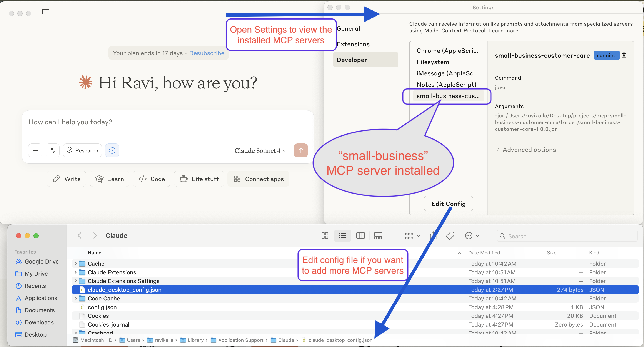Focus the 'How can I help you today?' field
Screen dimensions: 644x347
coord(168,122)
